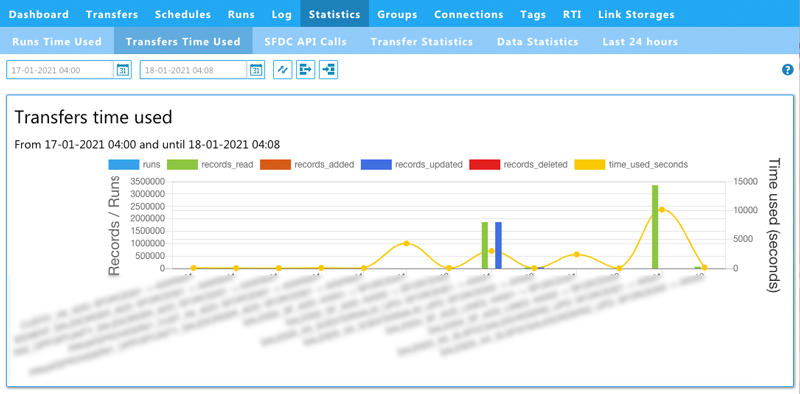Click the start date field 17-01-2021 04:00
800x394 pixels.
60,70
